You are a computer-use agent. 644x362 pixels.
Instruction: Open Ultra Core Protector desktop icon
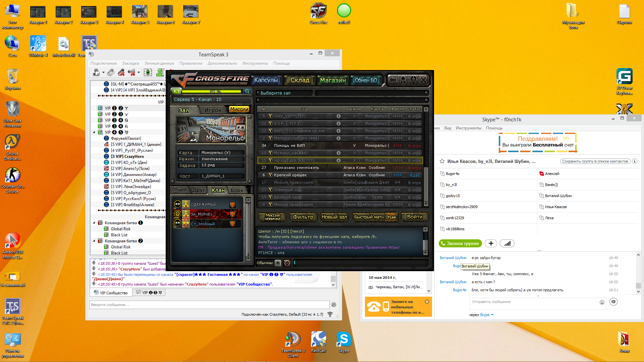pyautogui.click(x=12, y=115)
